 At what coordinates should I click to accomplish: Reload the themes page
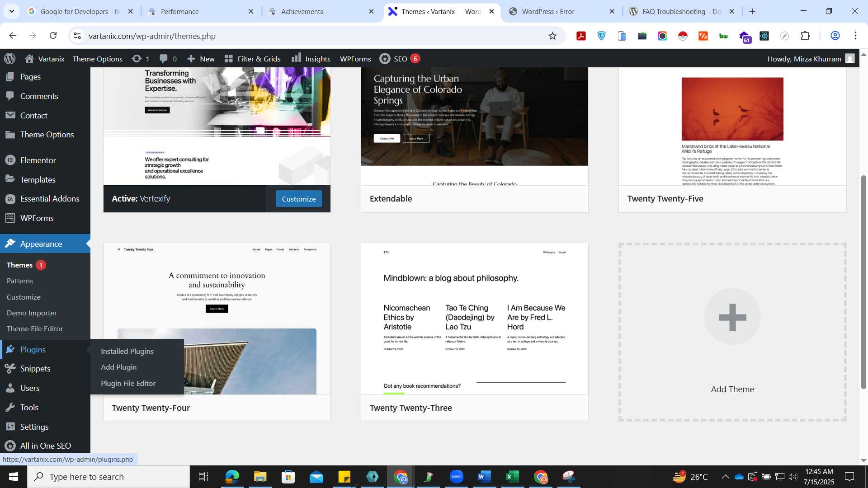[x=53, y=36]
